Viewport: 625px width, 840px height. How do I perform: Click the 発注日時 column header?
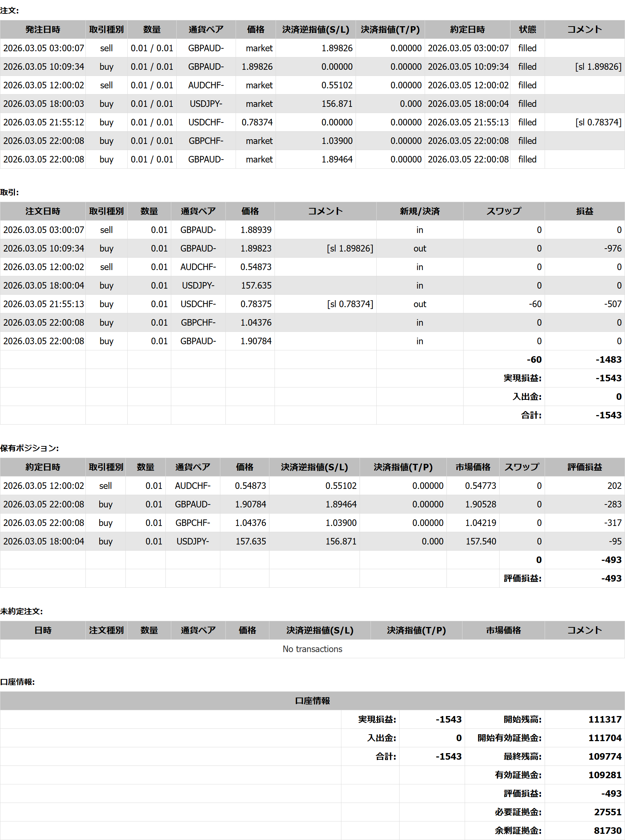point(43,29)
